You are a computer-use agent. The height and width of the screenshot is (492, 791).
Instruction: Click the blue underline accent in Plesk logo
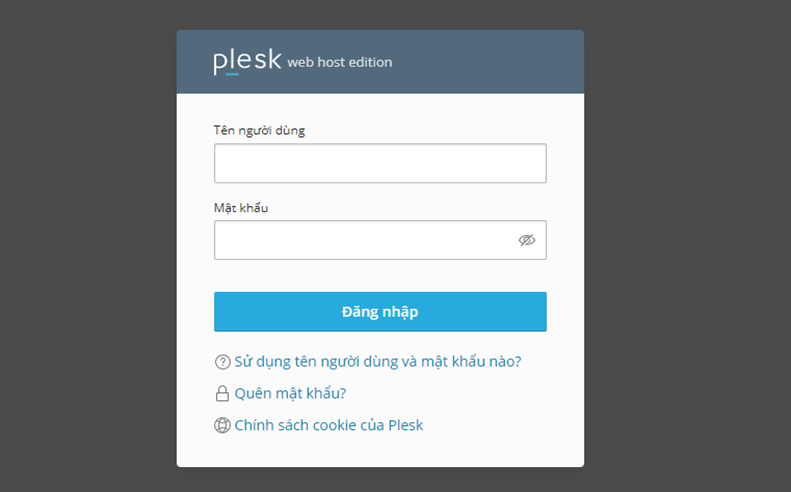click(233, 74)
